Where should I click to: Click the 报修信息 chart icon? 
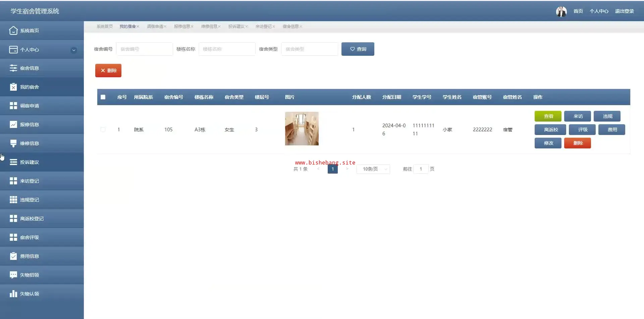pos(13,125)
